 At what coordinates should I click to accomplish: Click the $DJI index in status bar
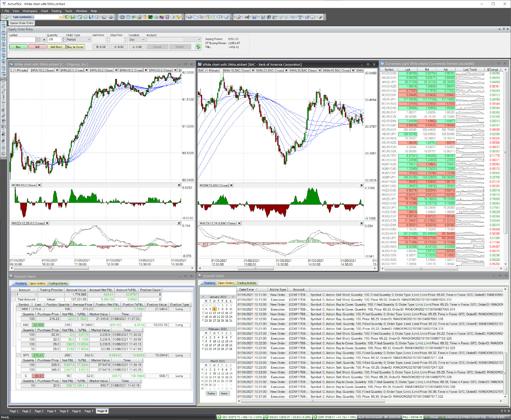(240, 417)
